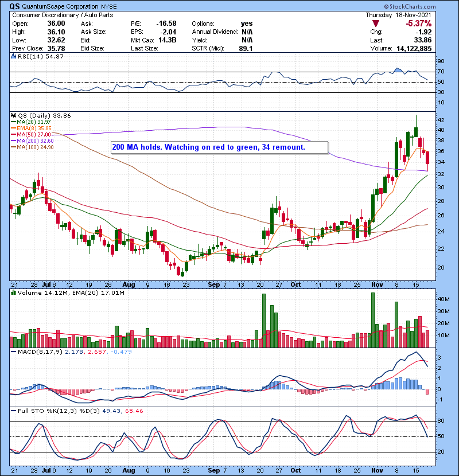Click the 10M volume axis label
The image size is (459, 476).
tap(443, 335)
